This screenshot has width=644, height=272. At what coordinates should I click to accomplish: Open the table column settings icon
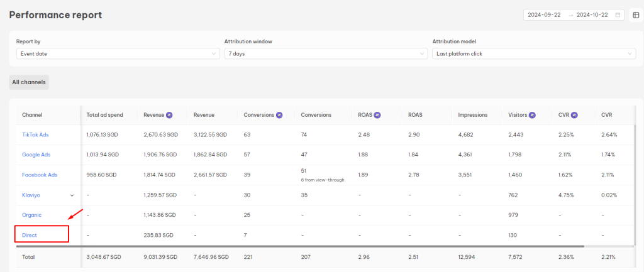click(x=636, y=15)
